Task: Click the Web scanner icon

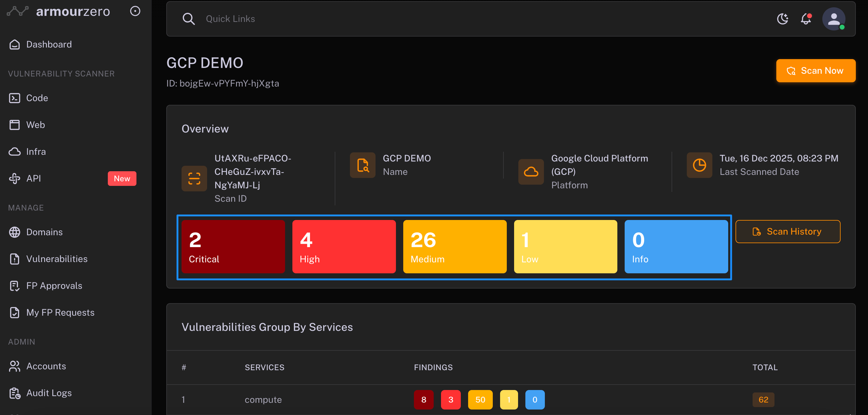Action: [15, 125]
